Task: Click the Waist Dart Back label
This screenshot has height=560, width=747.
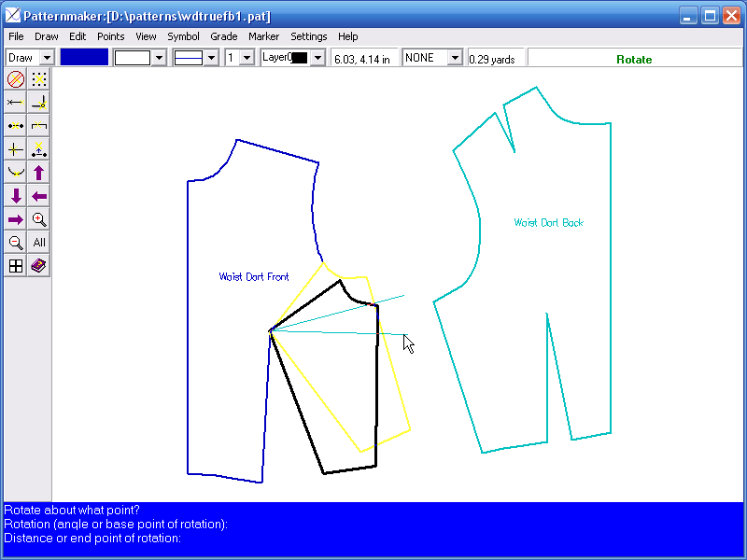Action: coord(549,222)
